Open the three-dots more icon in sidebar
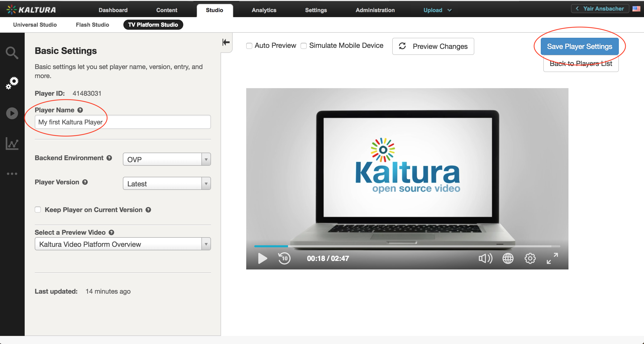 [12, 174]
